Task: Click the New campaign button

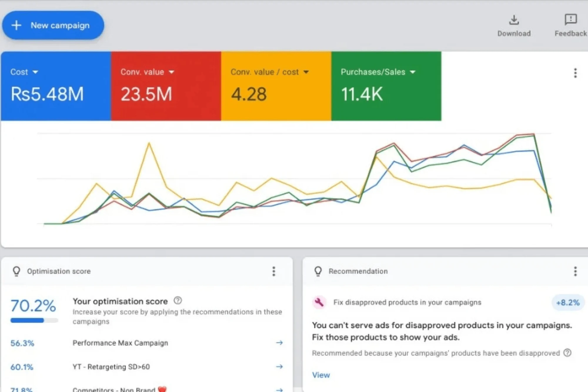Action: (x=53, y=26)
